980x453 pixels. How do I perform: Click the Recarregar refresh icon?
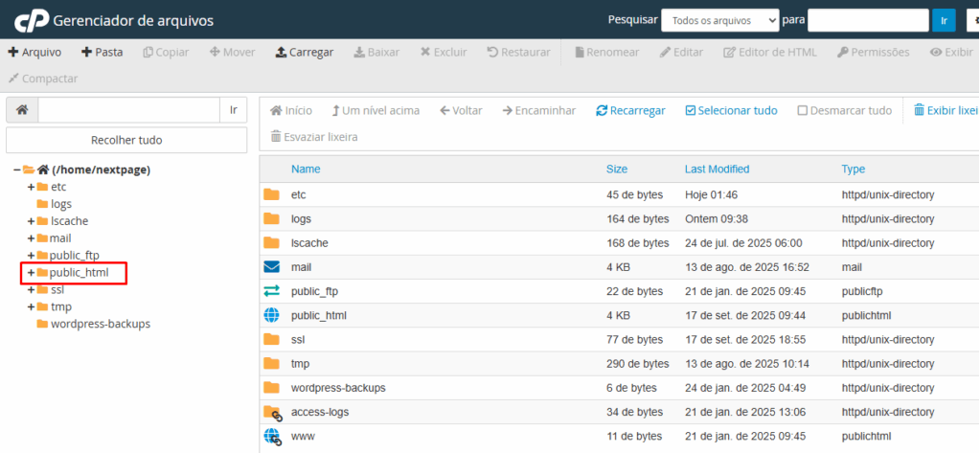pyautogui.click(x=602, y=111)
